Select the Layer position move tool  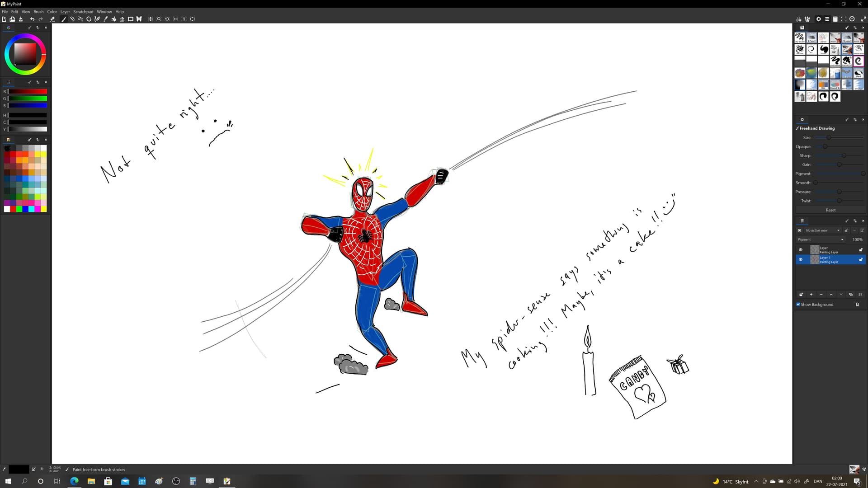[x=122, y=19]
